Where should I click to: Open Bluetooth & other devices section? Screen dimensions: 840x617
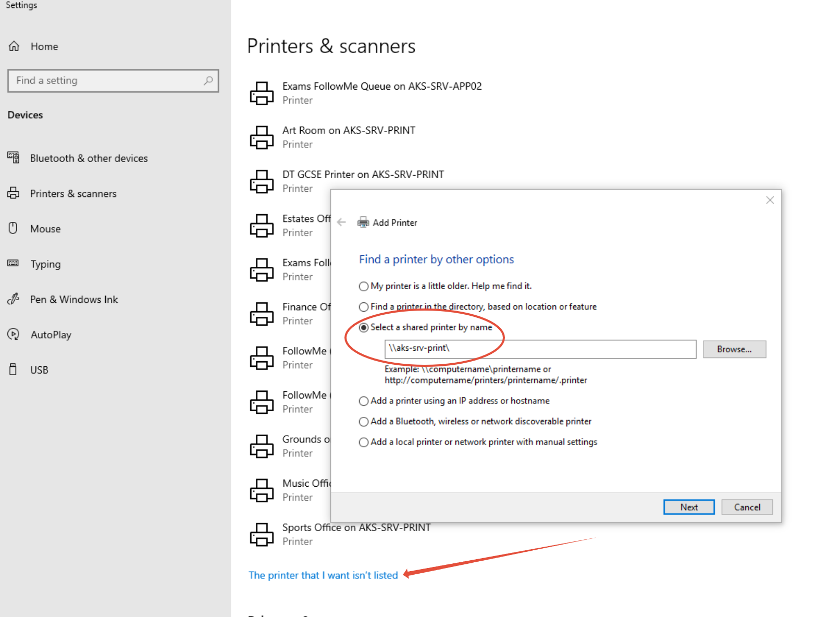(89, 158)
